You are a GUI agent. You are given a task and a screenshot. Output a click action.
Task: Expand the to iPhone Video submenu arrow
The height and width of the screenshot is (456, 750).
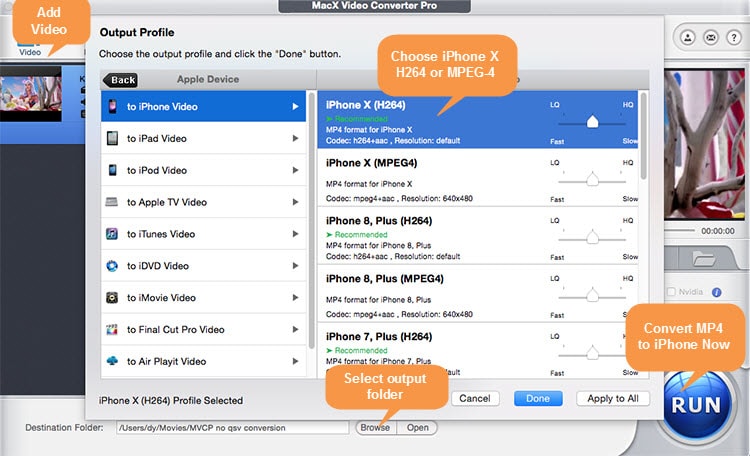coord(296,106)
